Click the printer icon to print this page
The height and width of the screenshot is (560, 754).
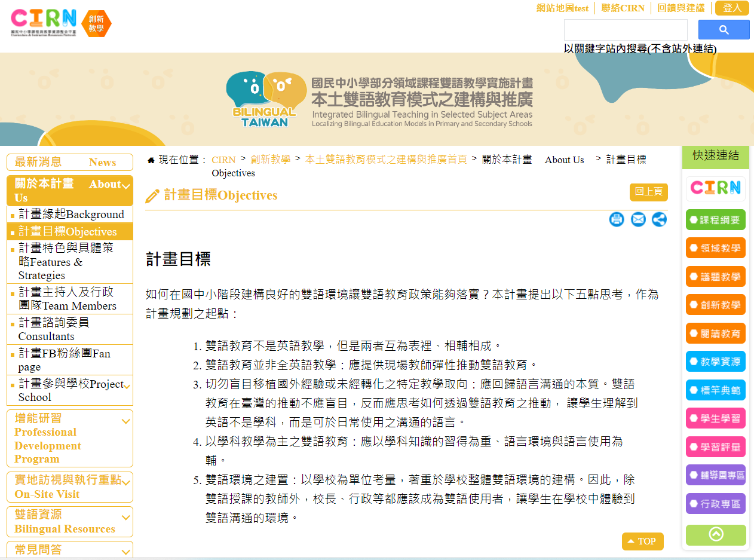[617, 219]
